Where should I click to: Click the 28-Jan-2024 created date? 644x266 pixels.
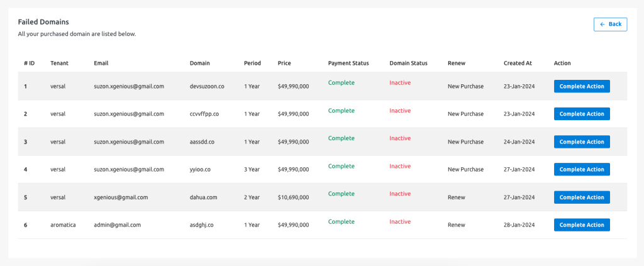[x=519, y=224]
